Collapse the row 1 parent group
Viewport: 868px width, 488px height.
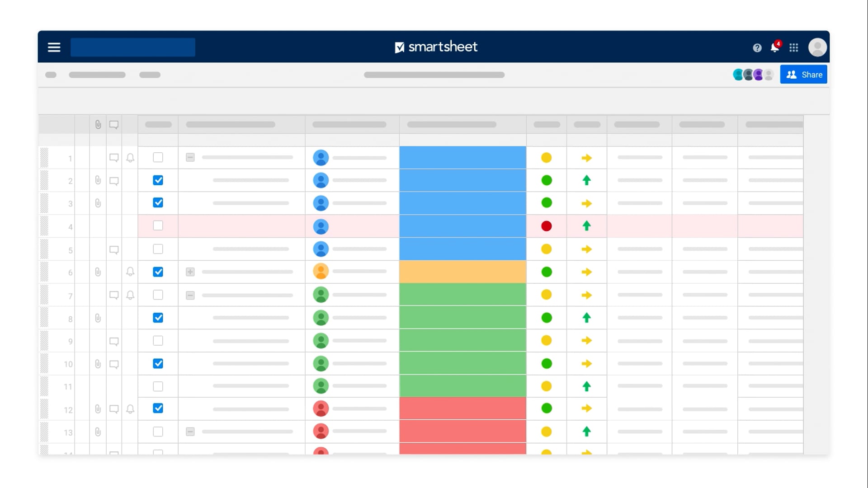(190, 157)
